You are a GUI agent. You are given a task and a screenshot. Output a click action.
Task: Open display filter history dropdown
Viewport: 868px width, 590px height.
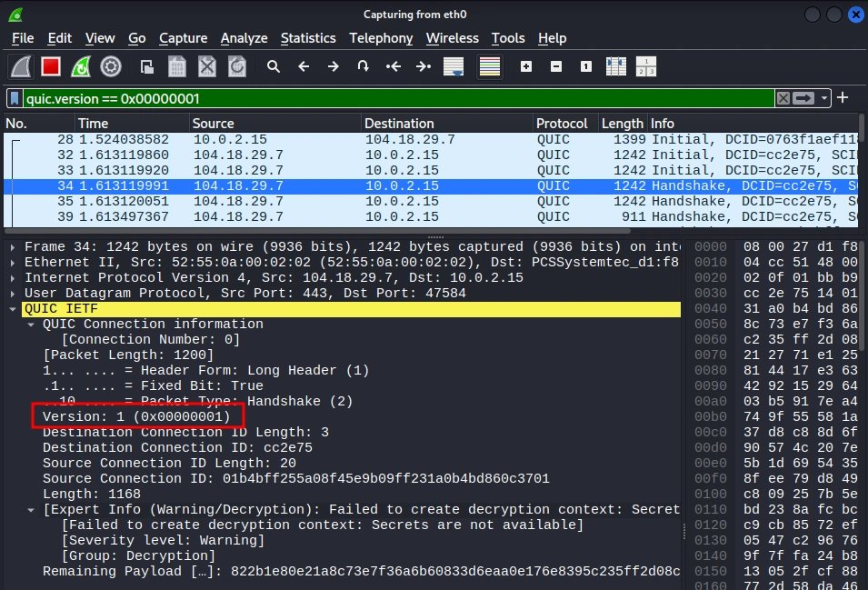(x=824, y=98)
